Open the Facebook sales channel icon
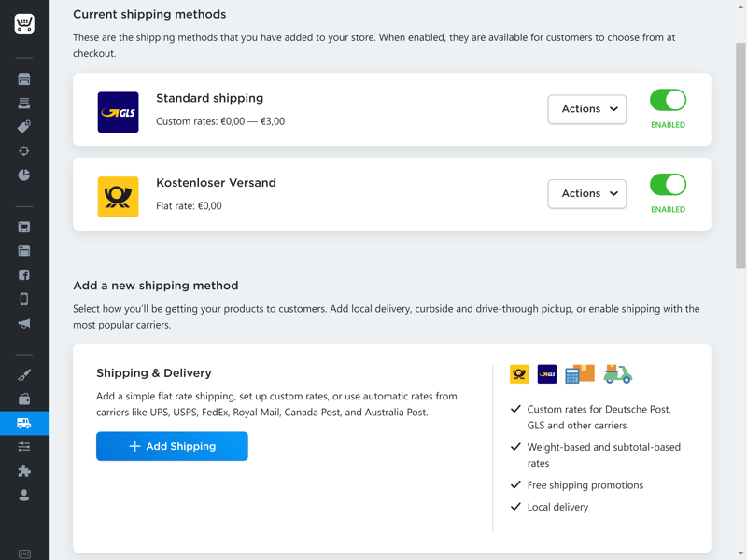 pyautogui.click(x=24, y=275)
